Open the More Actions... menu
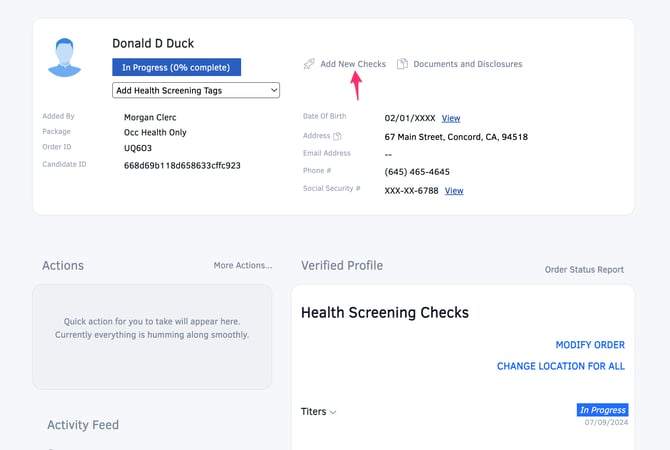This screenshot has height=450, width=670. pyautogui.click(x=242, y=266)
